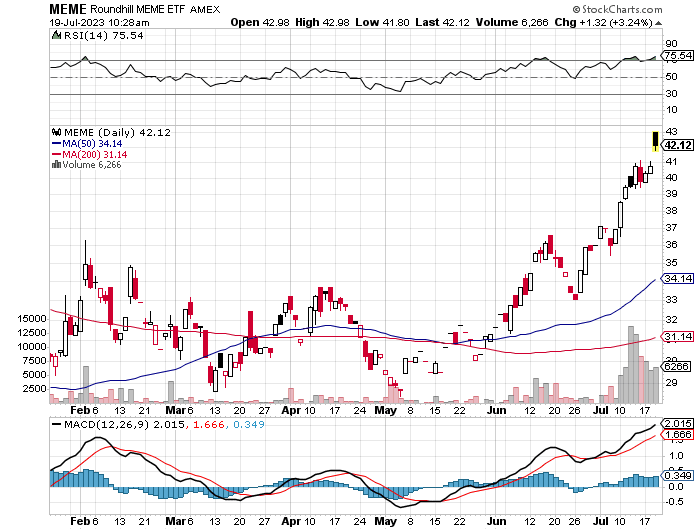Click the candlestick icon beside MEME (Daily)
The width and height of the screenshot is (700, 530).
tap(56, 132)
